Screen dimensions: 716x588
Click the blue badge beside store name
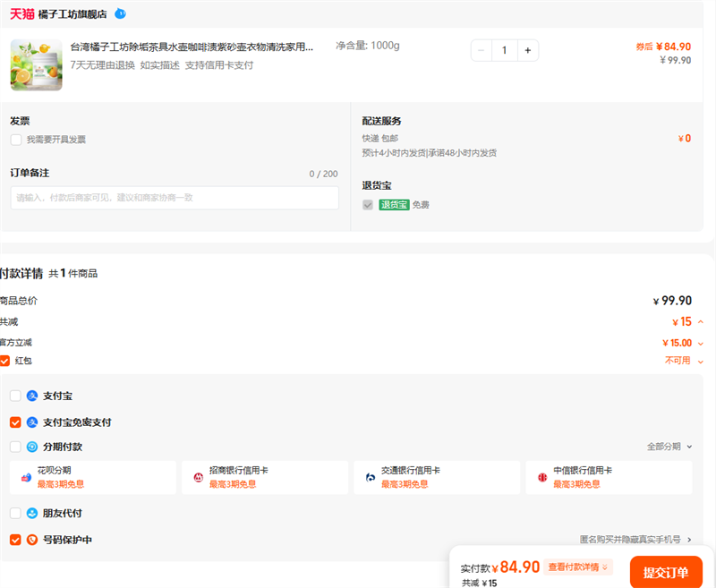(x=120, y=13)
